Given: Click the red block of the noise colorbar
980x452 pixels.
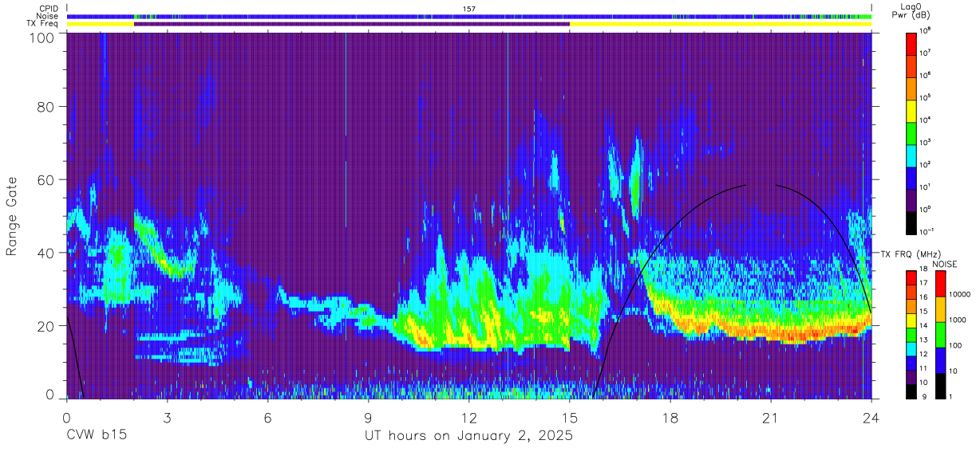Looking at the screenshot, I should point(941,284).
